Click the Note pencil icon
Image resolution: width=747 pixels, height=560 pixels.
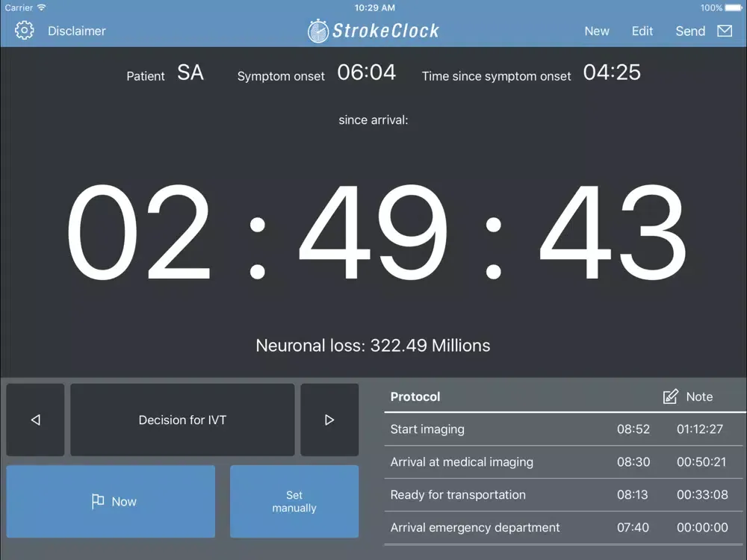(670, 396)
